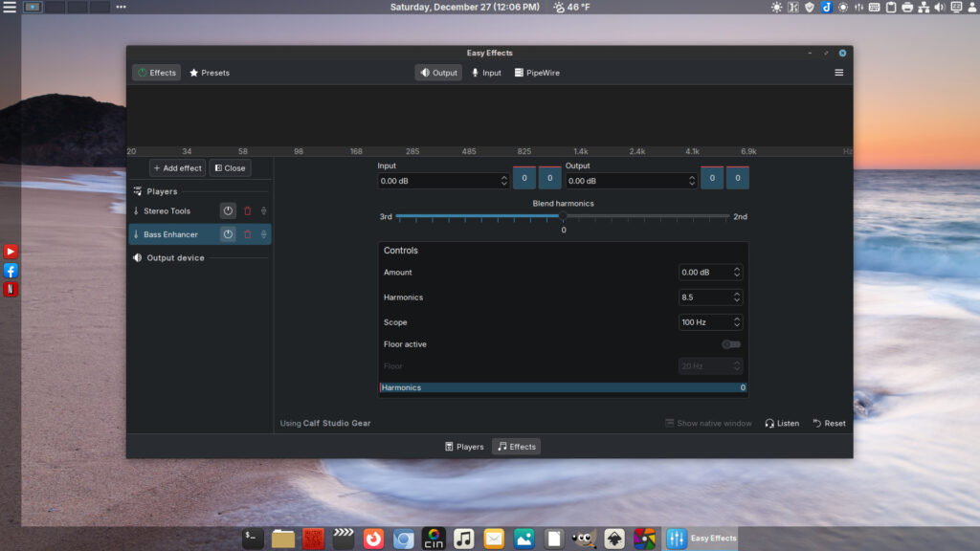Delete the Stereo Tools effect
980x551 pixels.
tap(247, 211)
